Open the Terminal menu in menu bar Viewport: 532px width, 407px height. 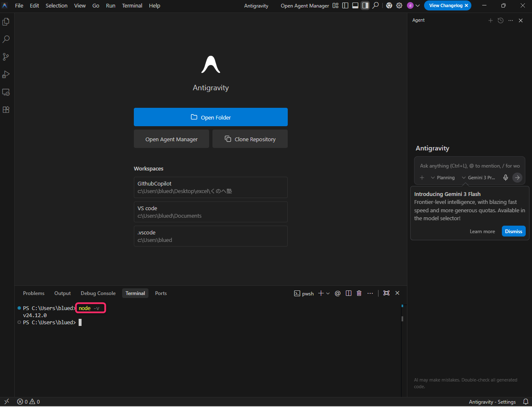[132, 5]
